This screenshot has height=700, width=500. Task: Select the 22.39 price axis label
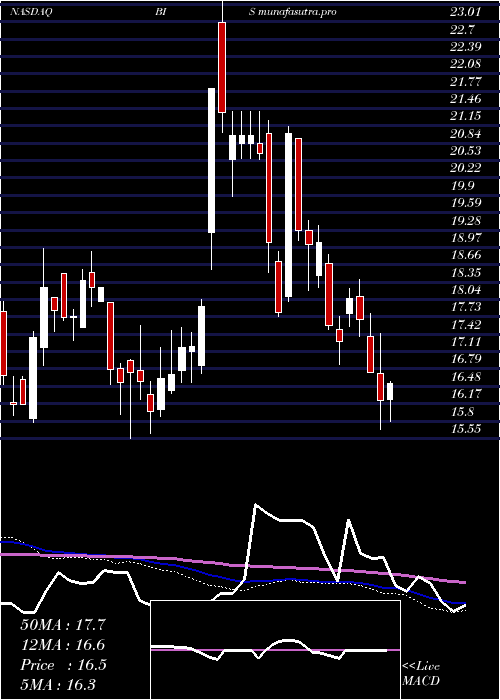466,47
